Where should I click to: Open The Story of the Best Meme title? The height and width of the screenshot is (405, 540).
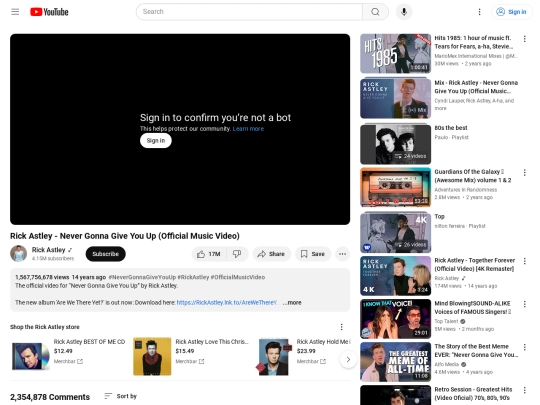click(x=476, y=351)
